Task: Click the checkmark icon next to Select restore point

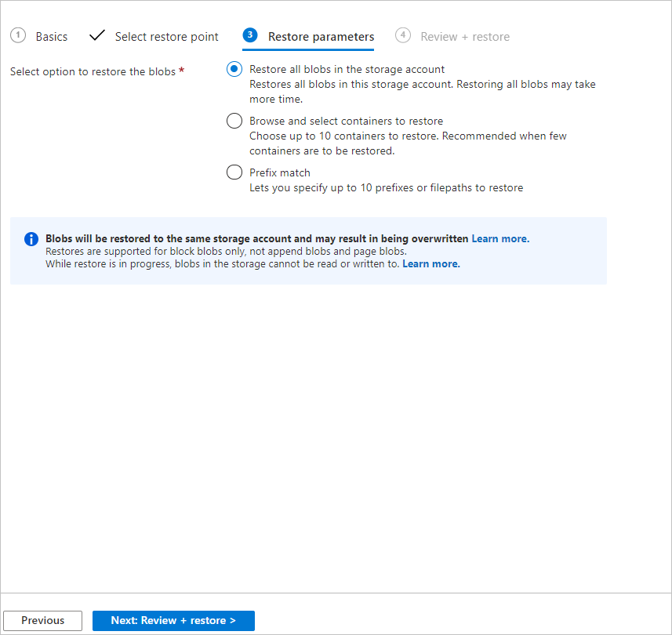Action: (x=96, y=35)
